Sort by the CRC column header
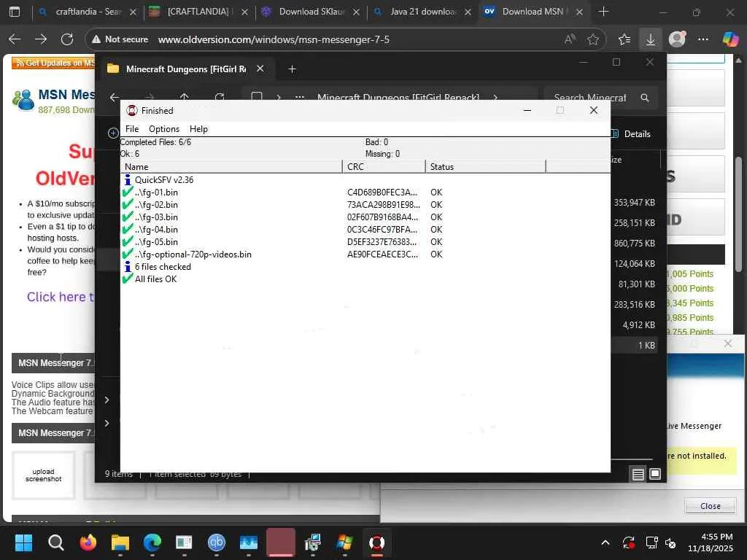 point(384,167)
